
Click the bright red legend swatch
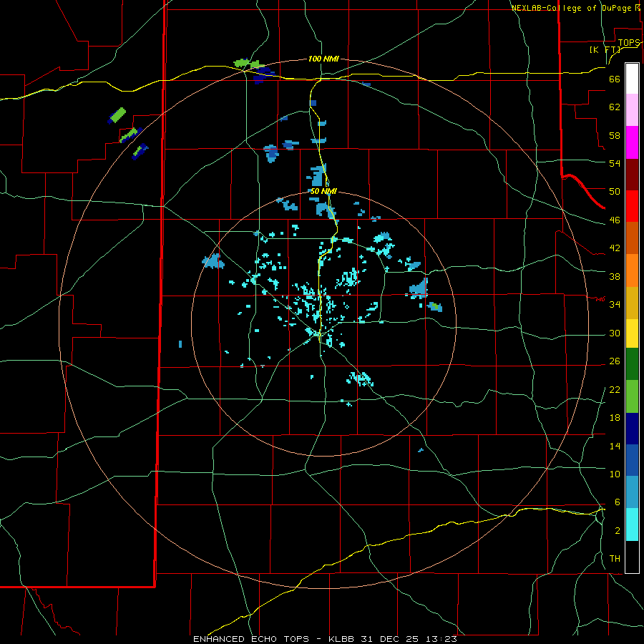tap(632, 206)
